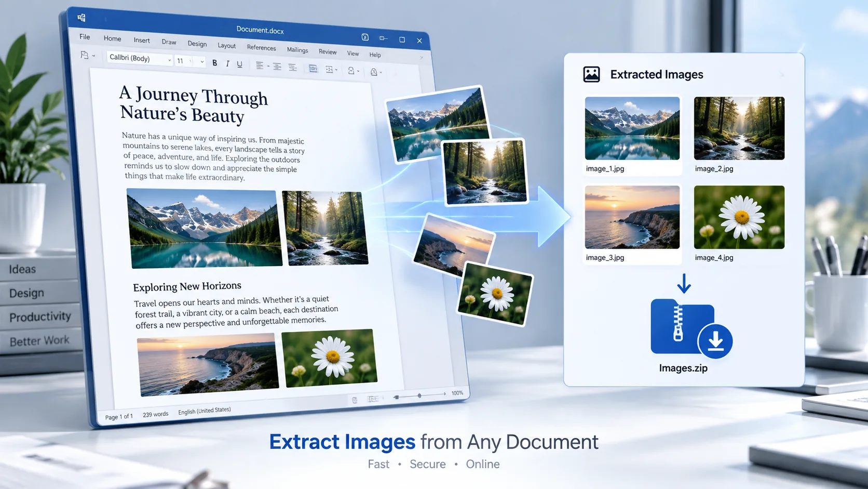Screen dimensions: 868x489
Task: Switch to the Design tab
Action: tap(197, 44)
